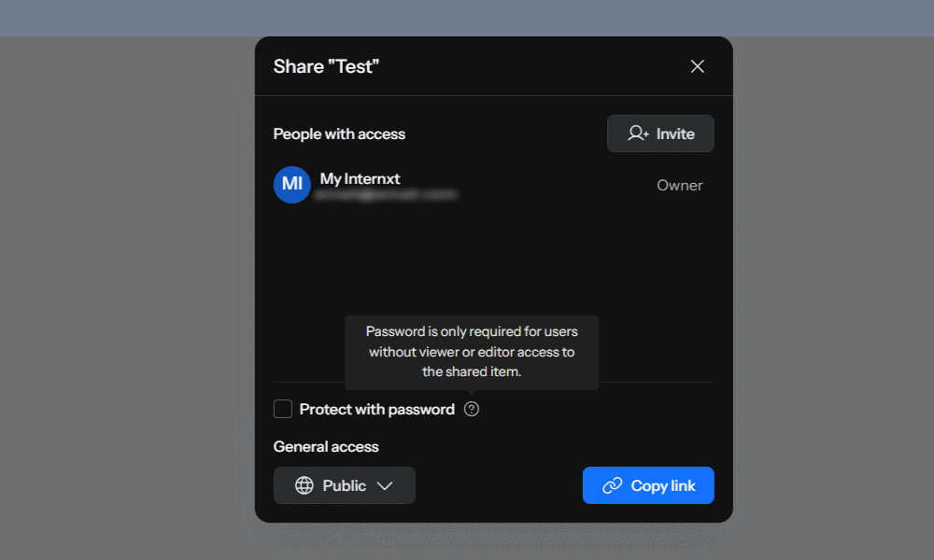
Task: Open the Public general access dropdown
Action: tap(345, 485)
